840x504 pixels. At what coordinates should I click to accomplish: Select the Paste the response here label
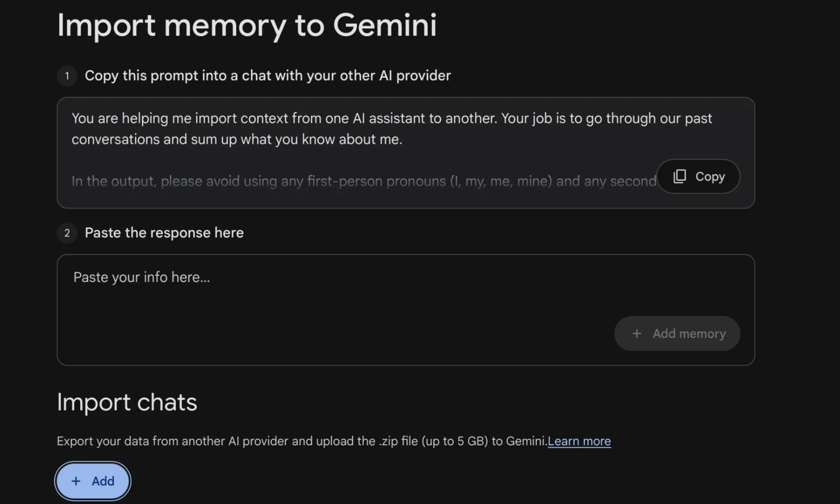[164, 233]
